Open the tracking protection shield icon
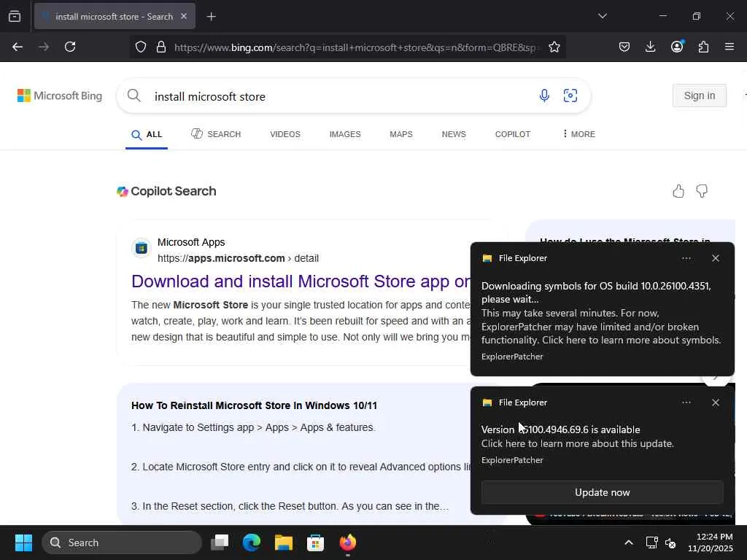Viewport: 747px width, 560px height. (141, 47)
